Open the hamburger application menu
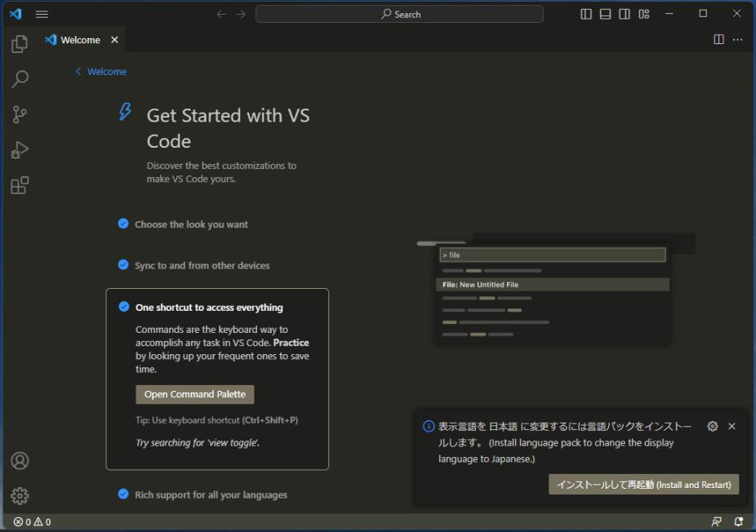The height and width of the screenshot is (532, 756). pyautogui.click(x=42, y=15)
